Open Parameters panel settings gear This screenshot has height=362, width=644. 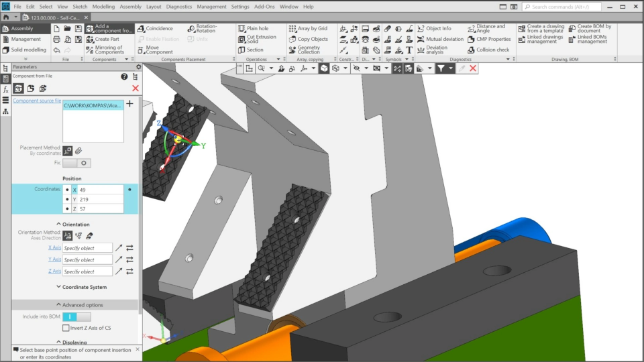click(x=139, y=67)
